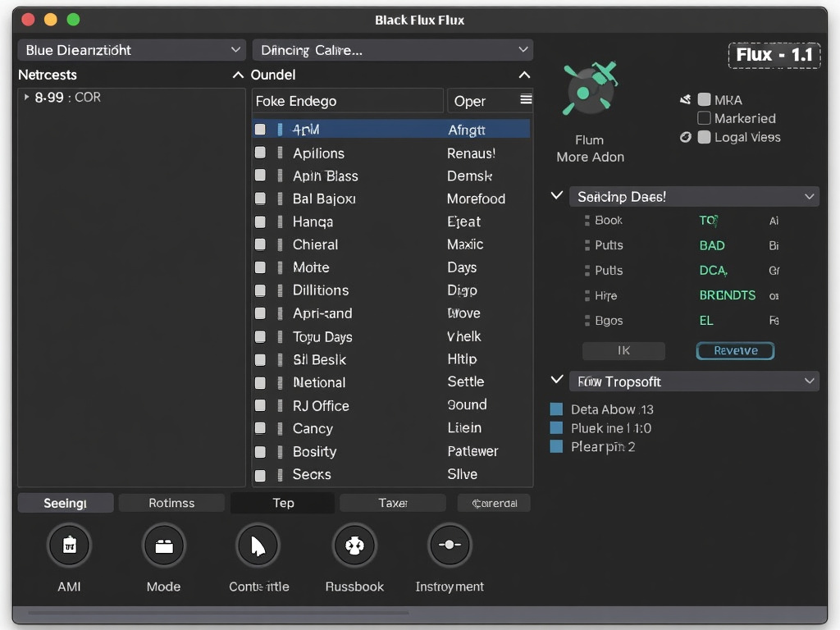Click the Foke Endego field
The height and width of the screenshot is (630, 840).
click(348, 101)
